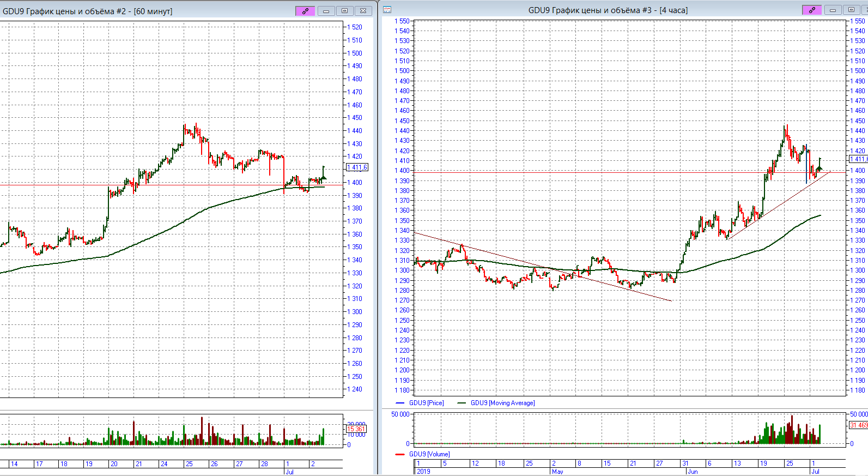Screen dimensions: 868x476
Task: Select the GDU9 [Moving Average] legend entry
Action: (x=502, y=403)
